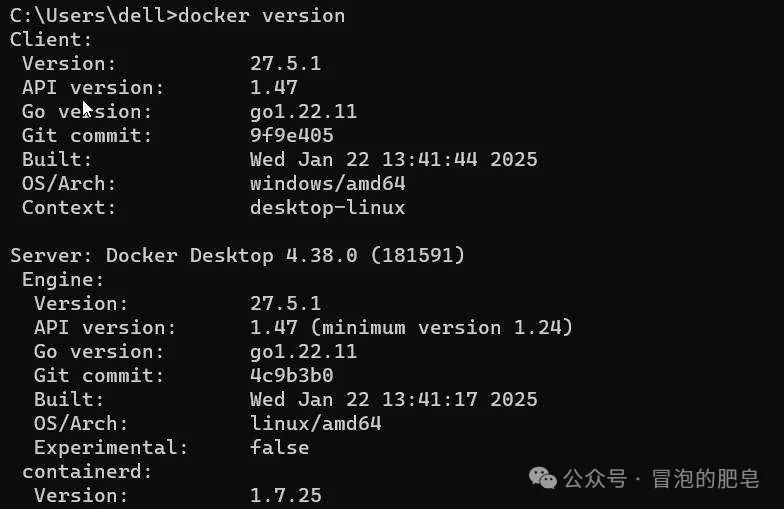Click the 'containerd:' heading

click(87, 471)
